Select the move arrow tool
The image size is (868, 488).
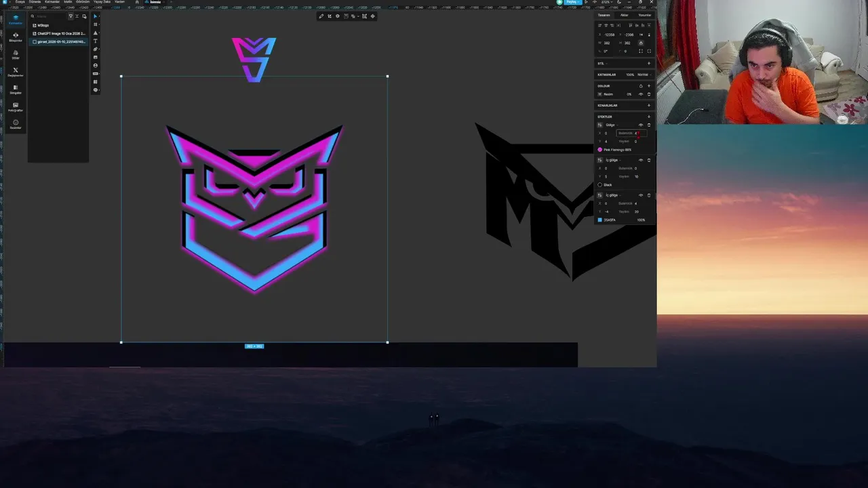[95, 16]
